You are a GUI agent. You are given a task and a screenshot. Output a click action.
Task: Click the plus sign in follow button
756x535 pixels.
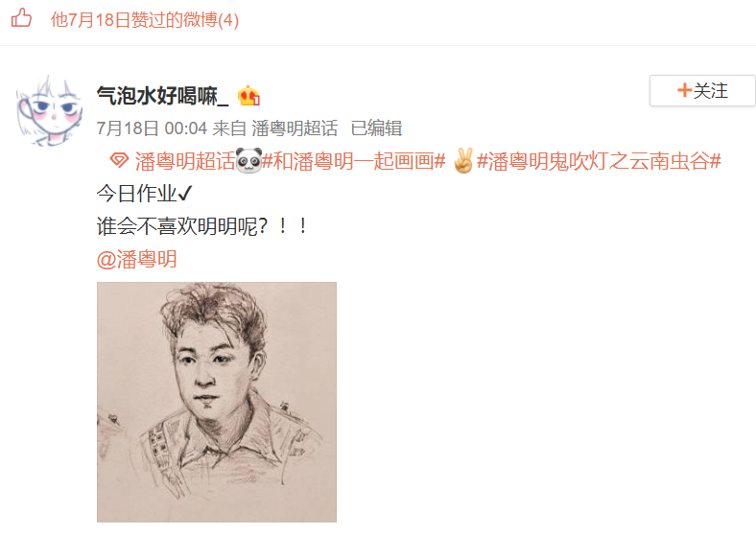(684, 90)
